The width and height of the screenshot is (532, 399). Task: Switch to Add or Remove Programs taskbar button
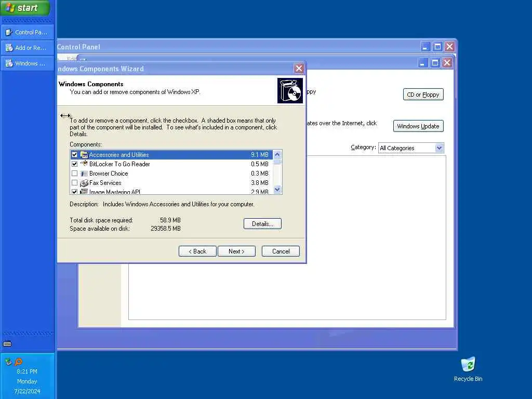click(x=28, y=48)
